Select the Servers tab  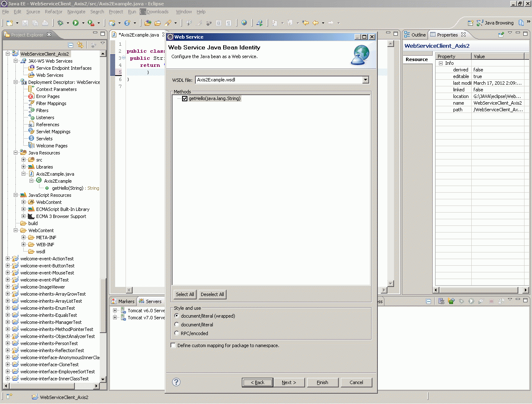[150, 301]
